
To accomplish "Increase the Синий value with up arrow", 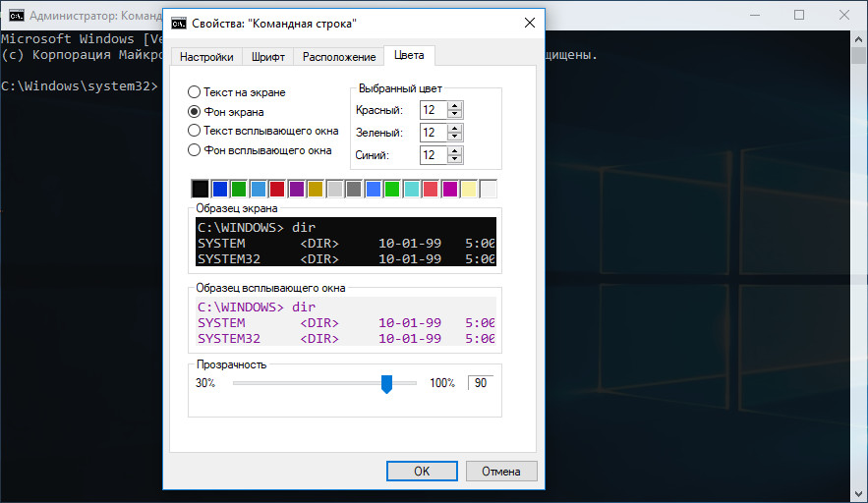I will [x=455, y=151].
